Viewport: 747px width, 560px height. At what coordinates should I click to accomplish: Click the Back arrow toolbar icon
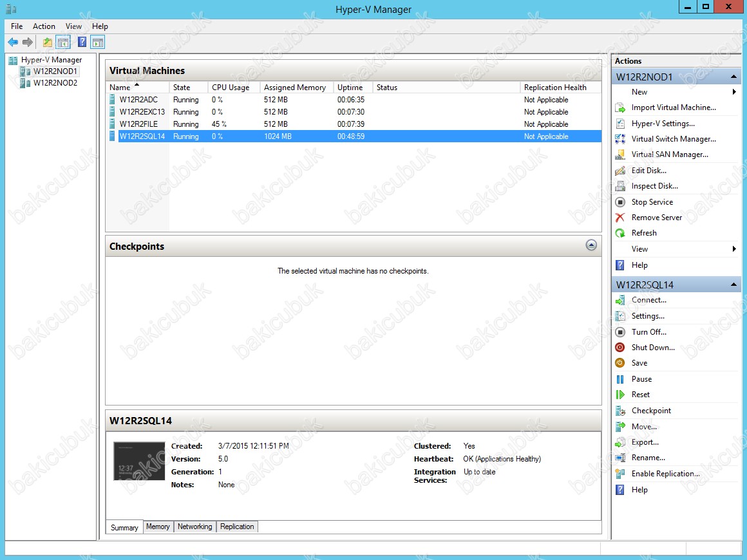click(x=13, y=42)
